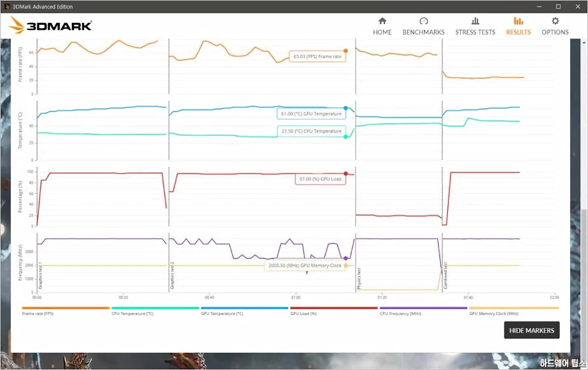Close the 3DMark Advanced Edition window
This screenshot has height=370, width=588.
pos(578,6)
